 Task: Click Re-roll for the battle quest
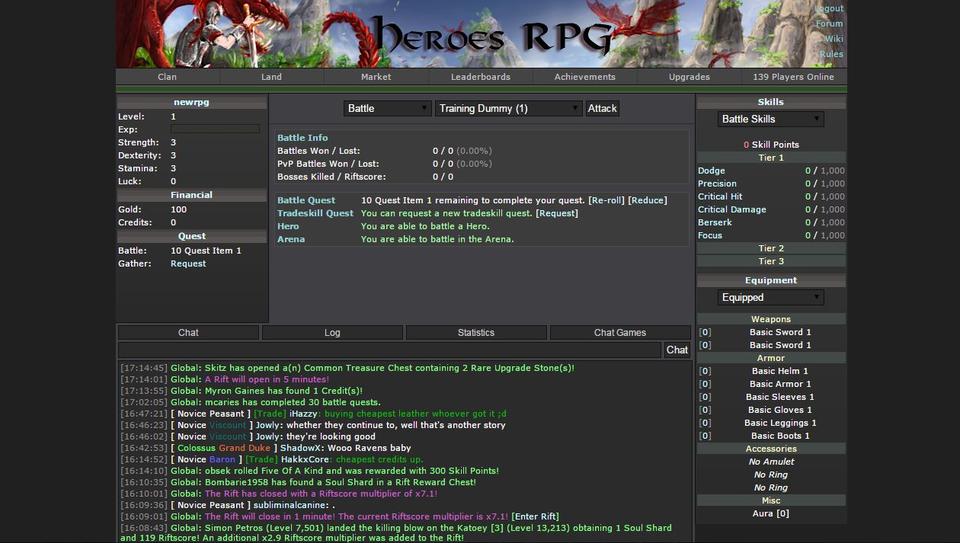click(606, 200)
